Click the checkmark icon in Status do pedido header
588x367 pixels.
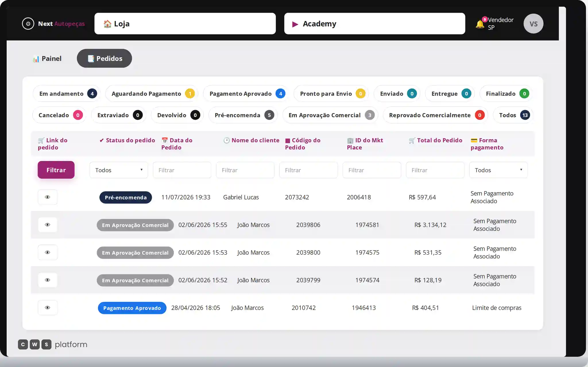click(x=102, y=140)
